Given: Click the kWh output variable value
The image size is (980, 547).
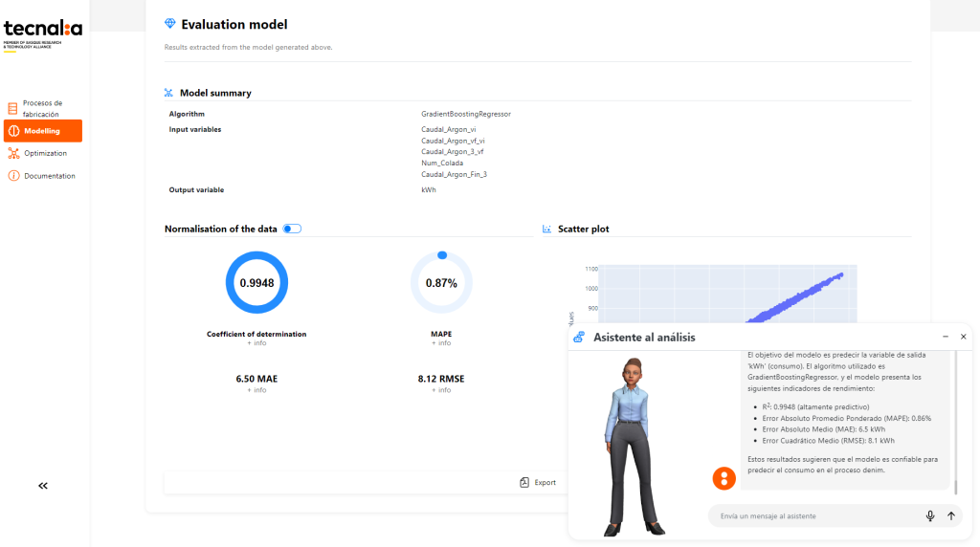Looking at the screenshot, I should click(x=428, y=190).
